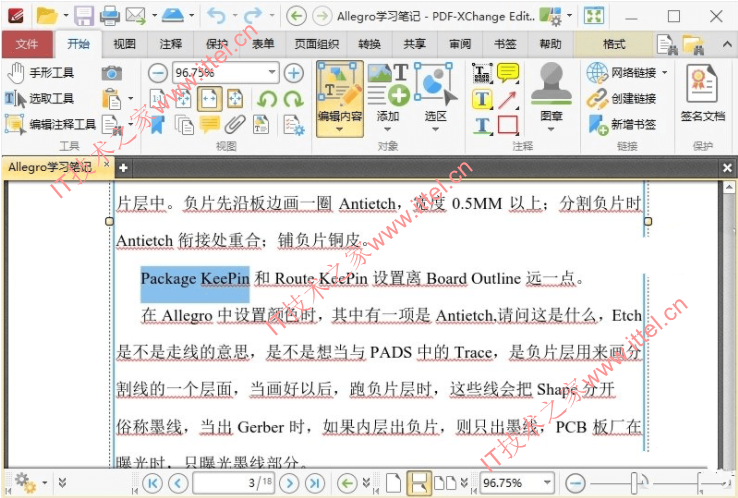Expand the 图章 stamp dropdown
The width and height of the screenshot is (738, 498).
[x=550, y=129]
